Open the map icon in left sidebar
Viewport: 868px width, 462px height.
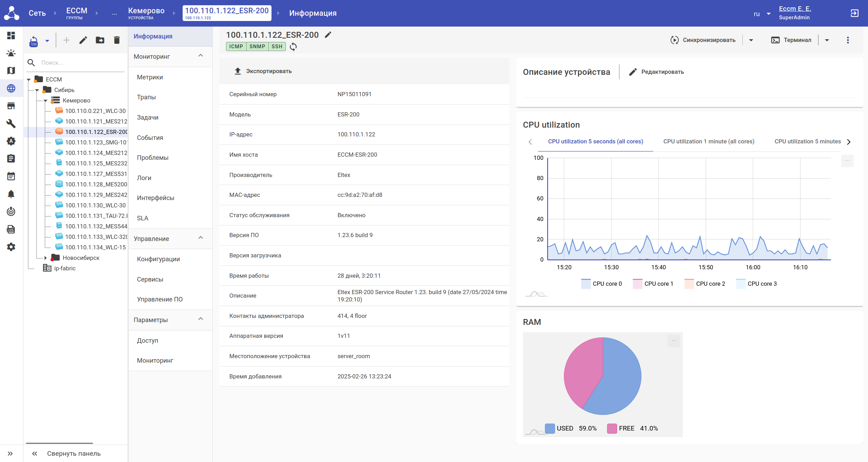(11, 71)
